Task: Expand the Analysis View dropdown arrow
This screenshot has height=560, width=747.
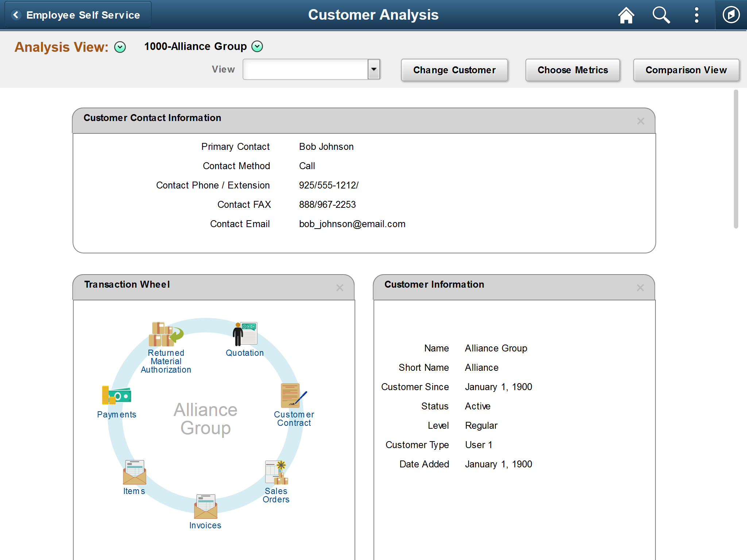Action: (120, 47)
